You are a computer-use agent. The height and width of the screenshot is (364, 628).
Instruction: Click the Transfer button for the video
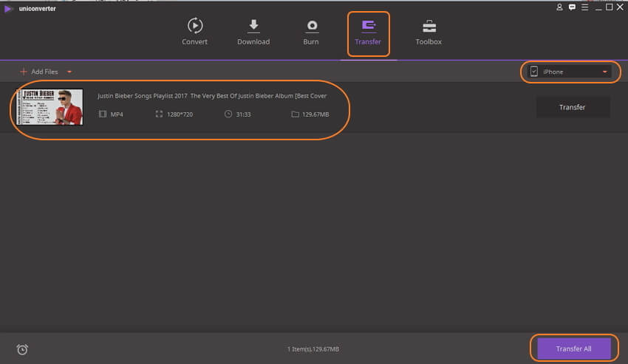point(573,107)
